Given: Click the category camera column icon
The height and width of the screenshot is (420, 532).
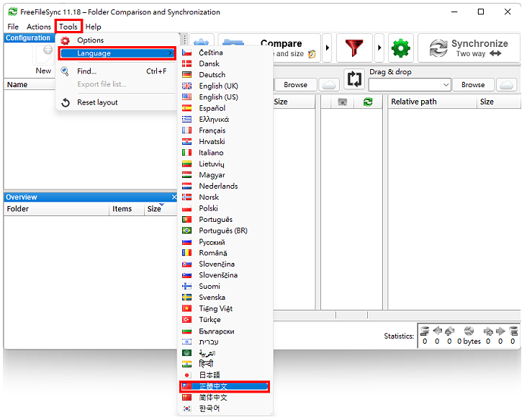Looking at the screenshot, I should pos(342,102).
